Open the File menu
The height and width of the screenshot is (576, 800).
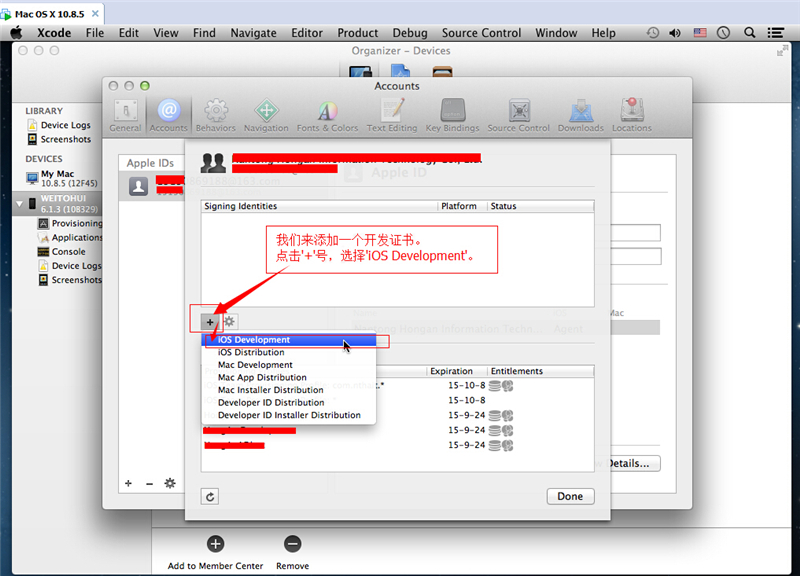(x=95, y=33)
